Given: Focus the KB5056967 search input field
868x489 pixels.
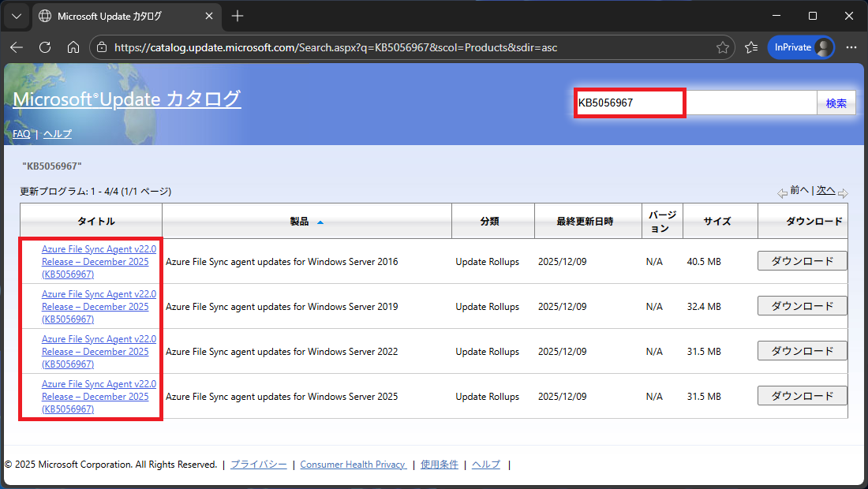Looking at the screenshot, I should click(694, 103).
